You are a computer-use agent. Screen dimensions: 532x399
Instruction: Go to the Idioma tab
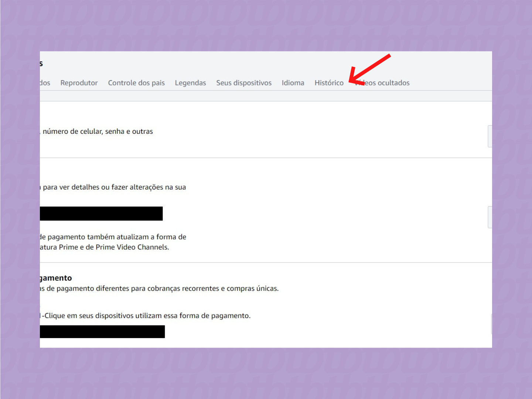click(293, 83)
